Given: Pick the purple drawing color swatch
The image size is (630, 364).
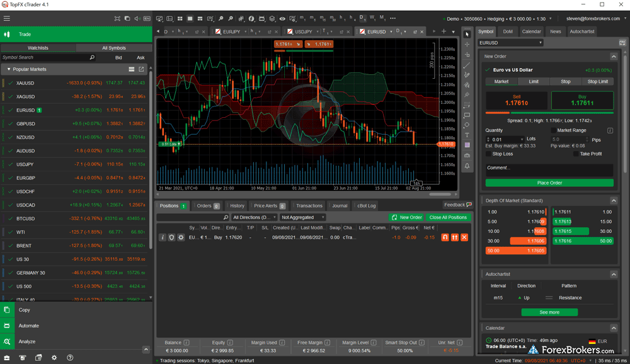Looking at the screenshot, I should tap(467, 145).
